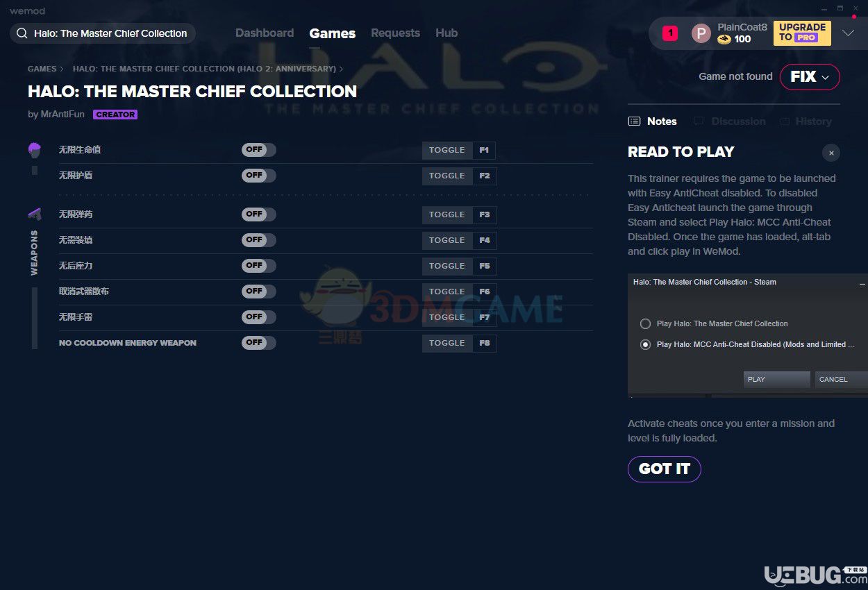The height and width of the screenshot is (590, 868).
Task: Toggle 无限生命值 cheat switch
Action: coord(259,150)
